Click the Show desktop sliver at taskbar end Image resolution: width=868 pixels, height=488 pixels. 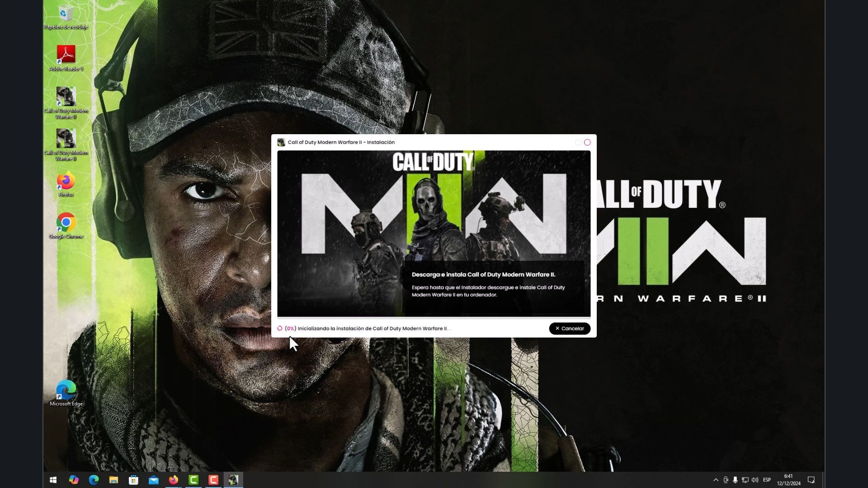click(x=824, y=480)
